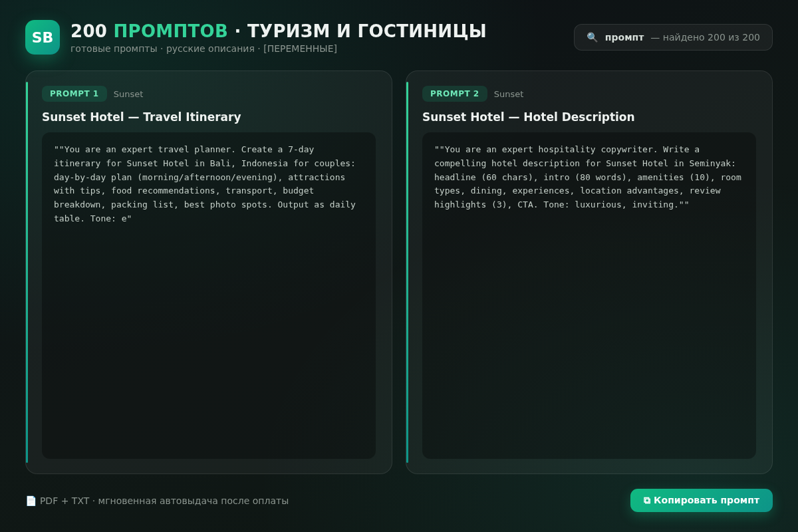Focus the search field containing промпт

pos(673,37)
